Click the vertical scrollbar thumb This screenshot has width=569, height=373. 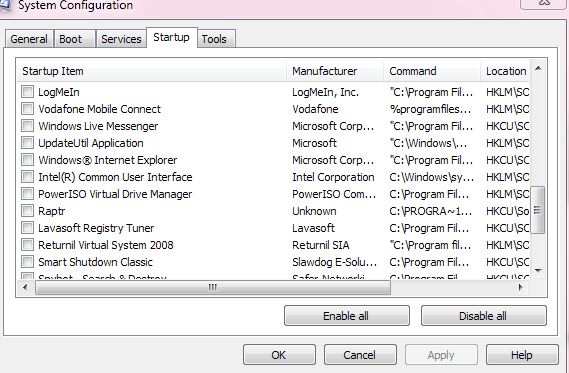(x=538, y=210)
